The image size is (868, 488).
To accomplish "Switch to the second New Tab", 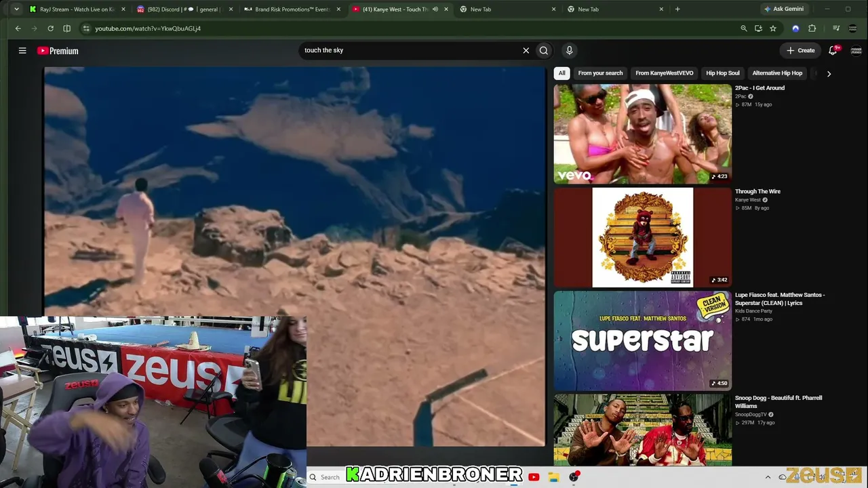I will pyautogui.click(x=614, y=9).
